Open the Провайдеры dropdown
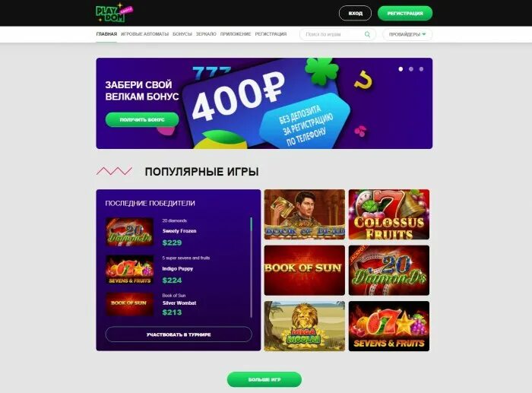 coord(407,34)
